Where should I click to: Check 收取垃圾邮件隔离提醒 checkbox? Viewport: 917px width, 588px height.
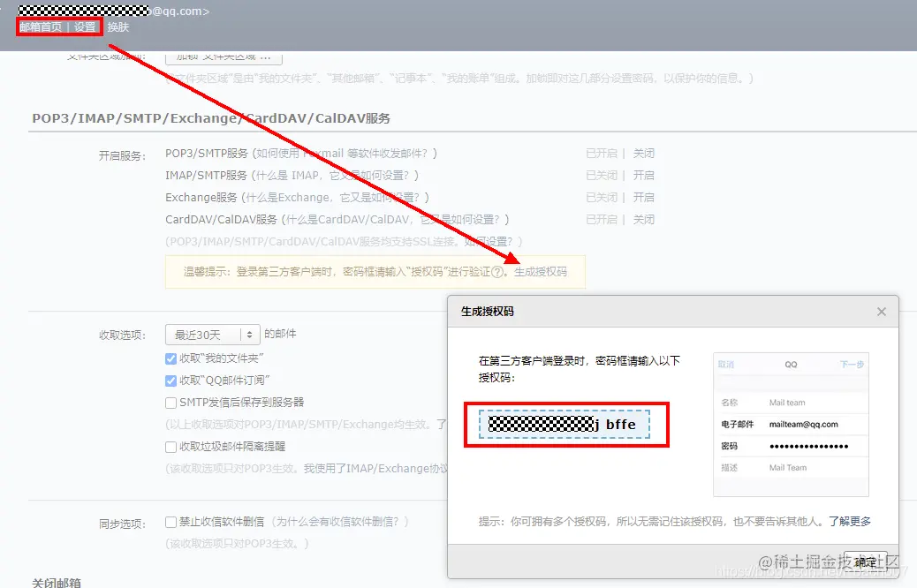coord(171,447)
